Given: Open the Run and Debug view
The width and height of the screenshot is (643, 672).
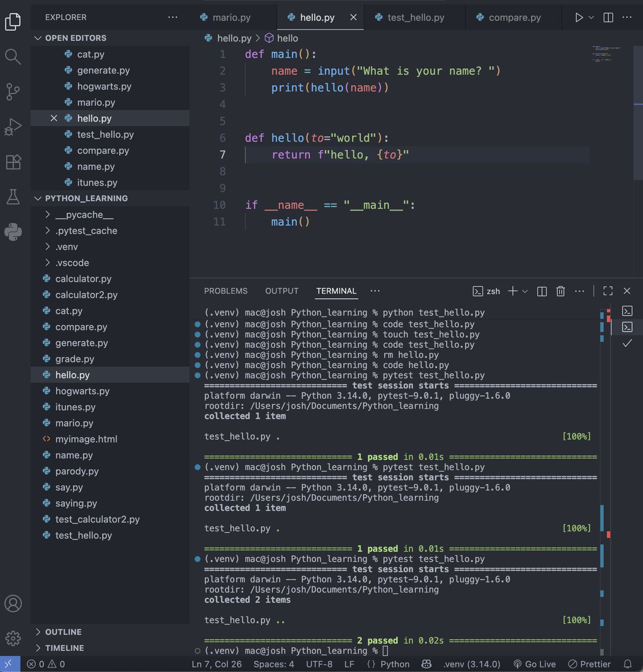Looking at the screenshot, I should tap(13, 127).
